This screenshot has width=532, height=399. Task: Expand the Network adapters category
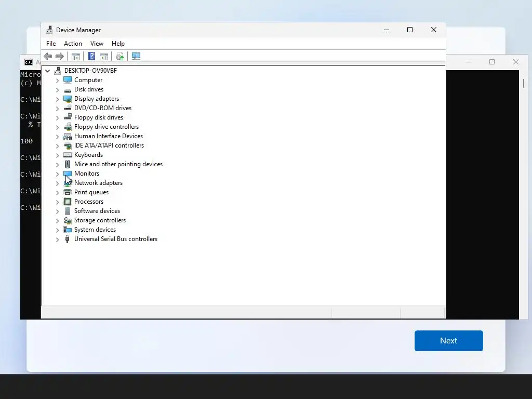57,183
